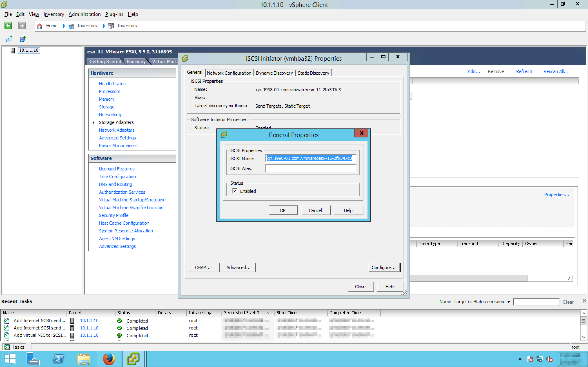Open Firefox from the taskbar

click(109, 359)
